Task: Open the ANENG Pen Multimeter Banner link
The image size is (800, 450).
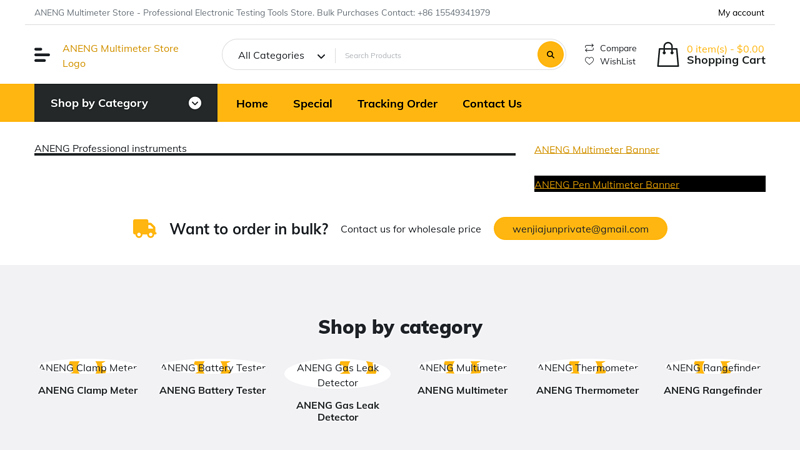Action: point(606,184)
